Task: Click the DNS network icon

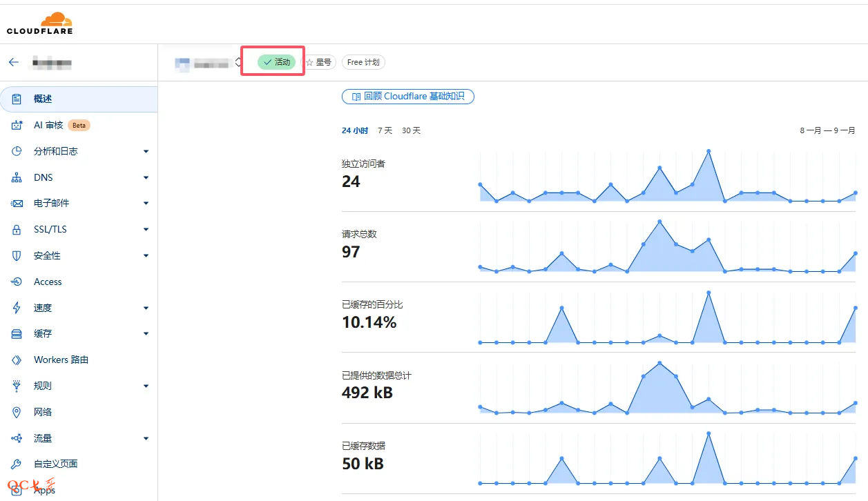Action: coord(17,177)
